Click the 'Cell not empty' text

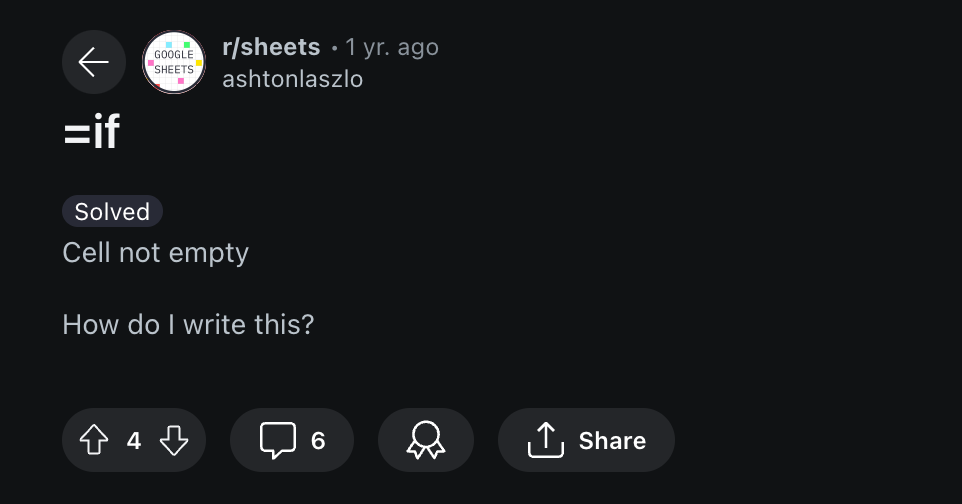(155, 252)
